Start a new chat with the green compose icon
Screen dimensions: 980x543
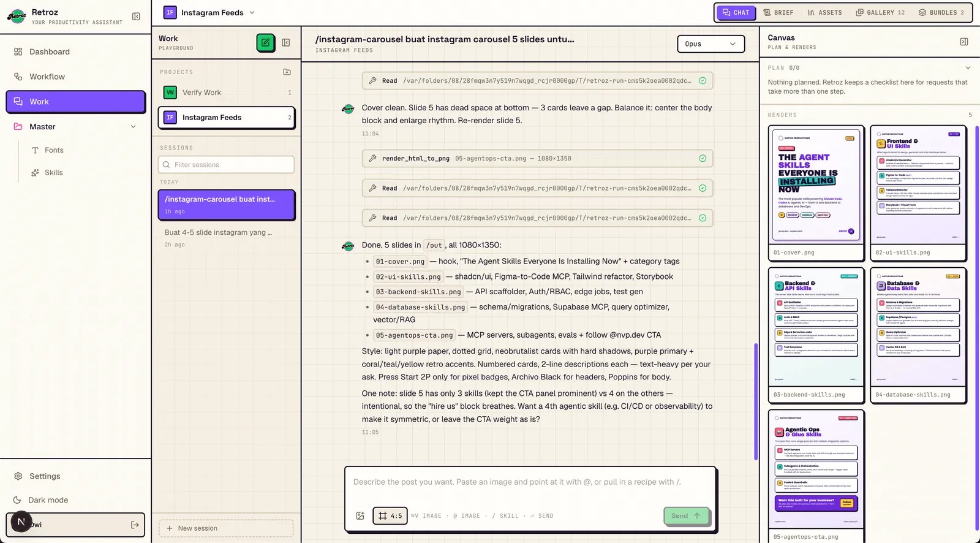pos(265,42)
